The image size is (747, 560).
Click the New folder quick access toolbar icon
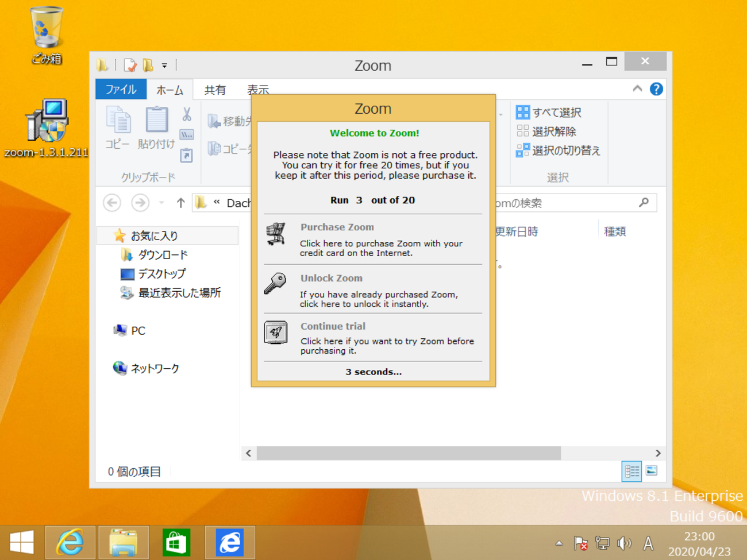[x=148, y=65]
